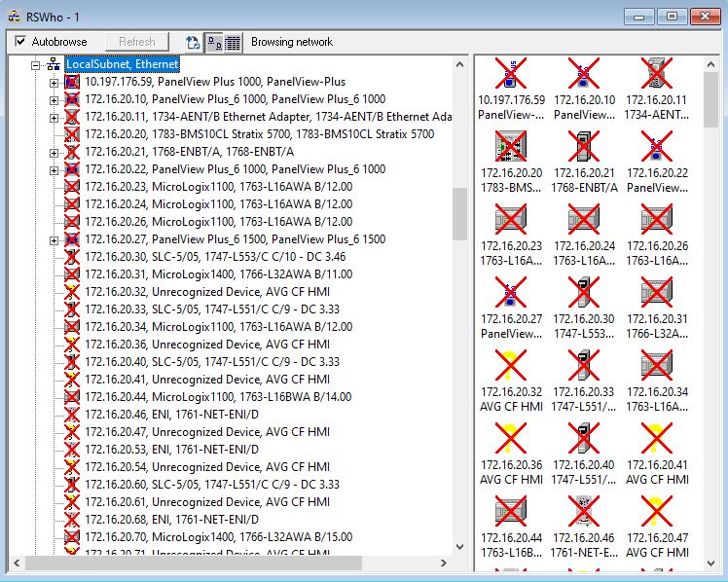Click 172.16.20.20 1783-BMS icon in right pane
This screenshot has width=728, height=582.
point(511,146)
